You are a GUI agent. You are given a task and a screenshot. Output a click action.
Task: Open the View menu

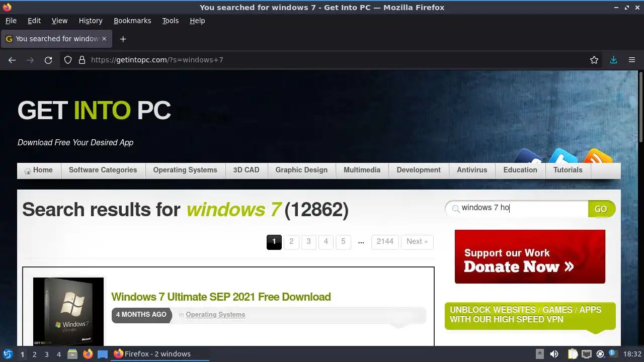pos(59,21)
